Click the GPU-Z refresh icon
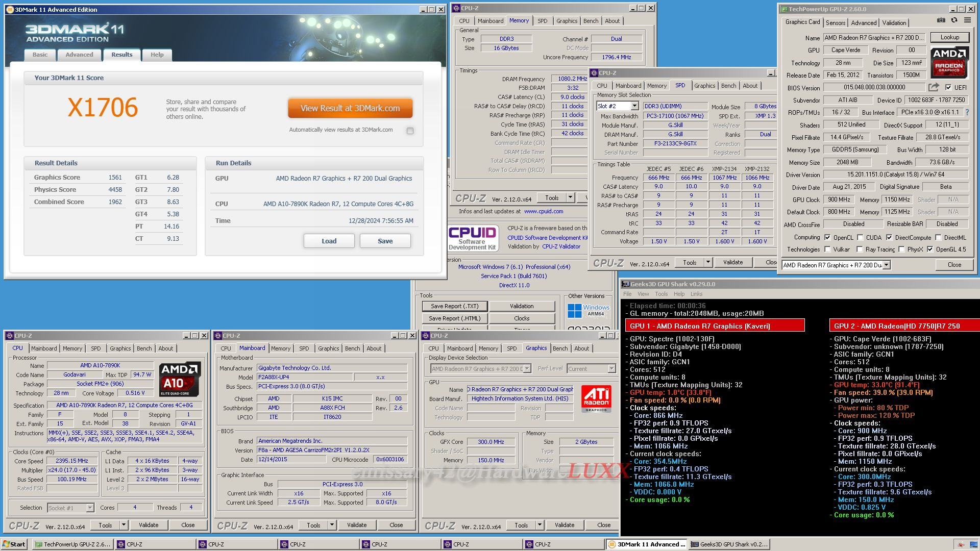The height and width of the screenshot is (551, 980). point(954,20)
